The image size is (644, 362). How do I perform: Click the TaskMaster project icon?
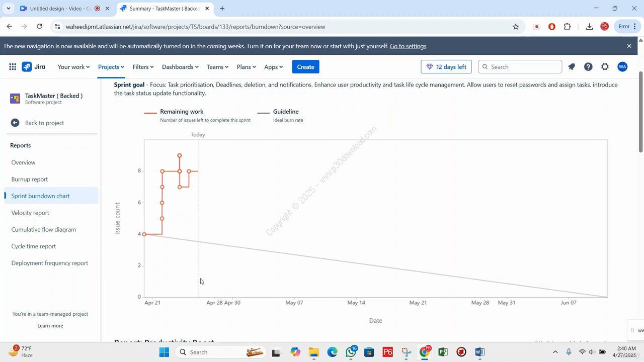pyautogui.click(x=15, y=99)
